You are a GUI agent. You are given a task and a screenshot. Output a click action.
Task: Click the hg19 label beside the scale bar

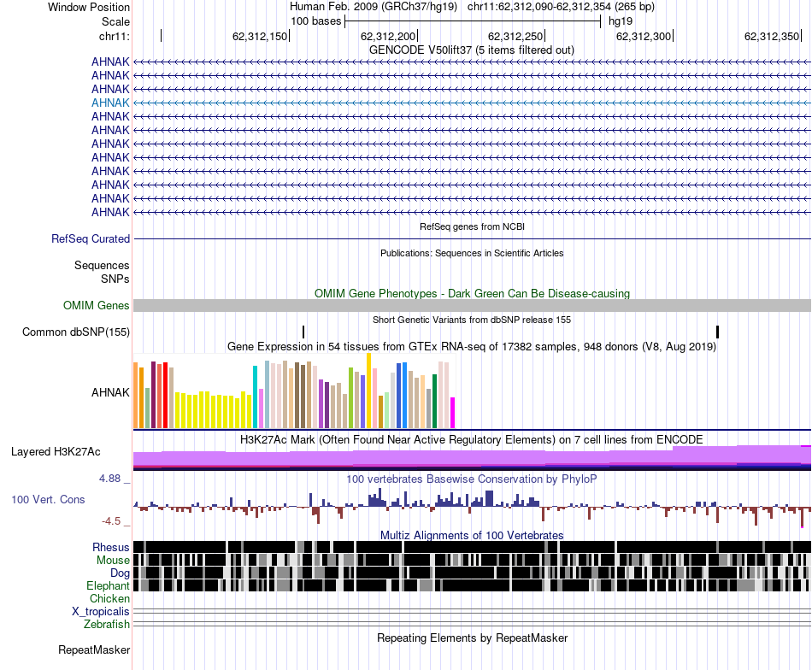621,21
